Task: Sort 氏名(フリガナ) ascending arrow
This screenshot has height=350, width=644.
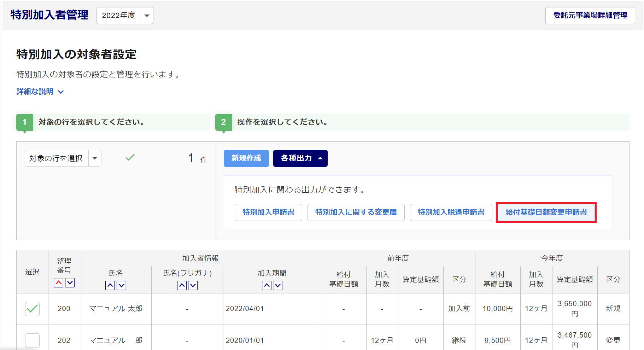Action: [x=182, y=285]
